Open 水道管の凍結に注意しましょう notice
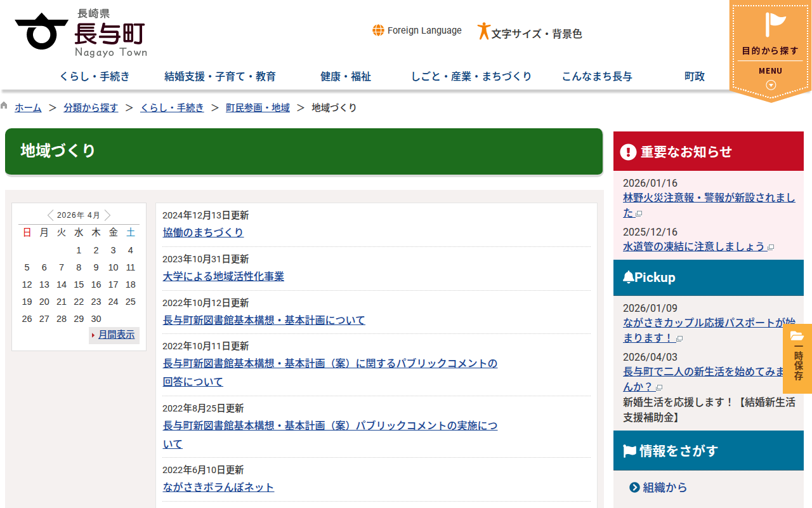 (694, 246)
